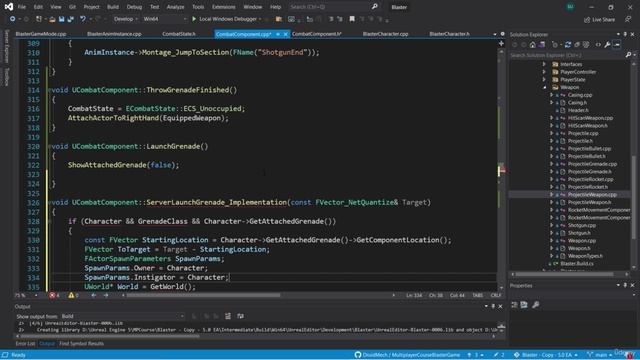This screenshot has height=360, width=640.
Task: Click Solution Explorer Home icon
Action: coord(533,45)
